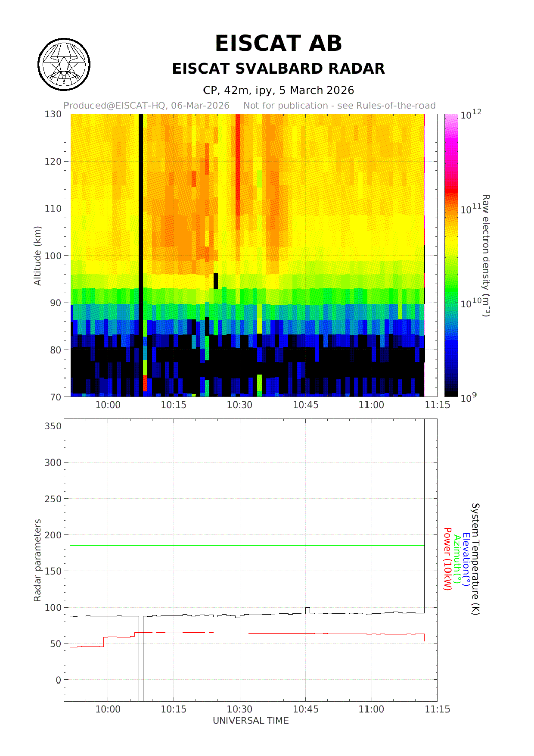Click the 'Produced@EISCAT-HQ' gray text

pyautogui.click(x=146, y=106)
